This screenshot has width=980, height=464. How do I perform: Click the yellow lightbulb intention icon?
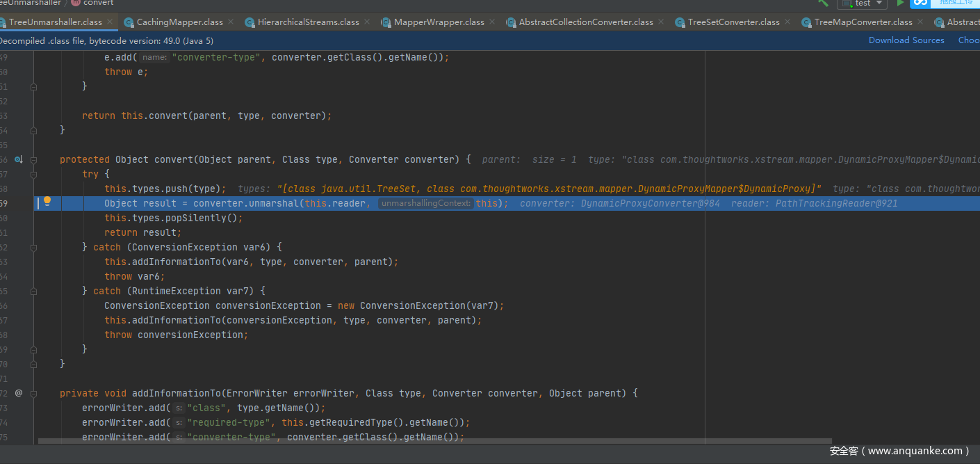coord(47,202)
